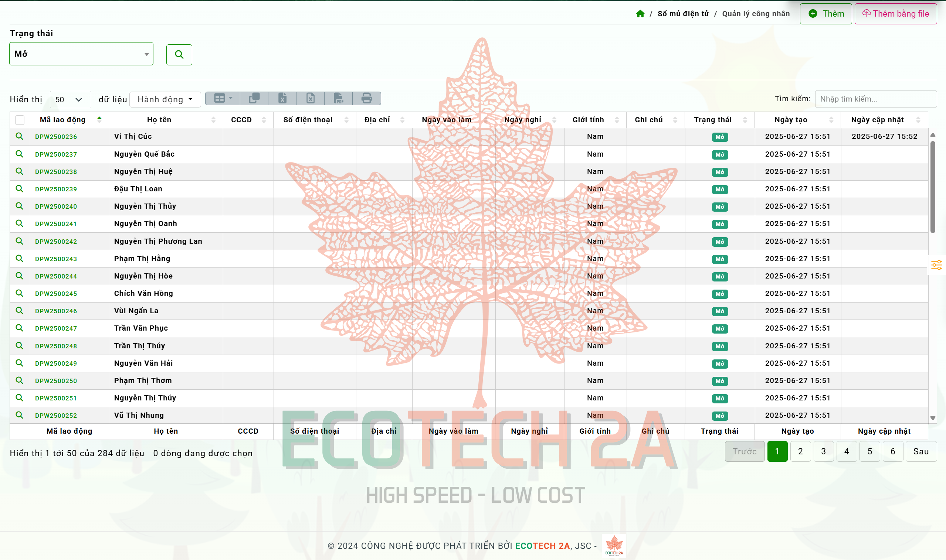Go to home via house icon
The height and width of the screenshot is (560, 946).
[640, 14]
